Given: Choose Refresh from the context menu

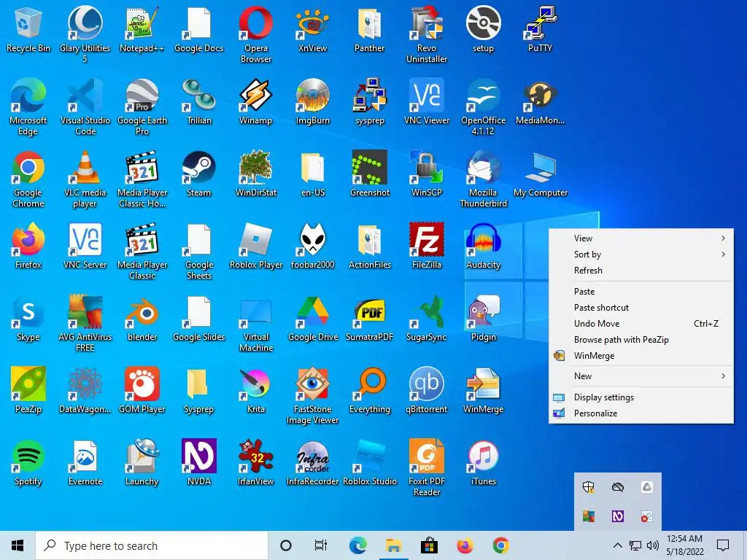Looking at the screenshot, I should pyautogui.click(x=640, y=271).
